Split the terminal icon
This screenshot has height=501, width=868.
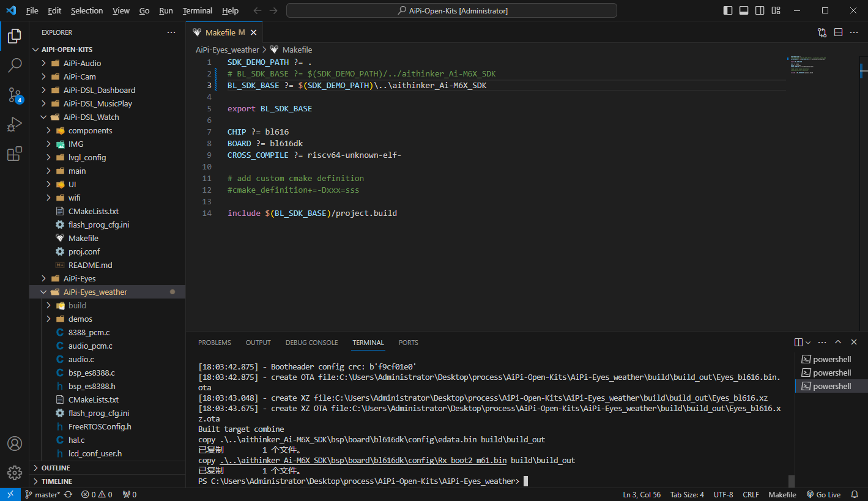pyautogui.click(x=798, y=343)
